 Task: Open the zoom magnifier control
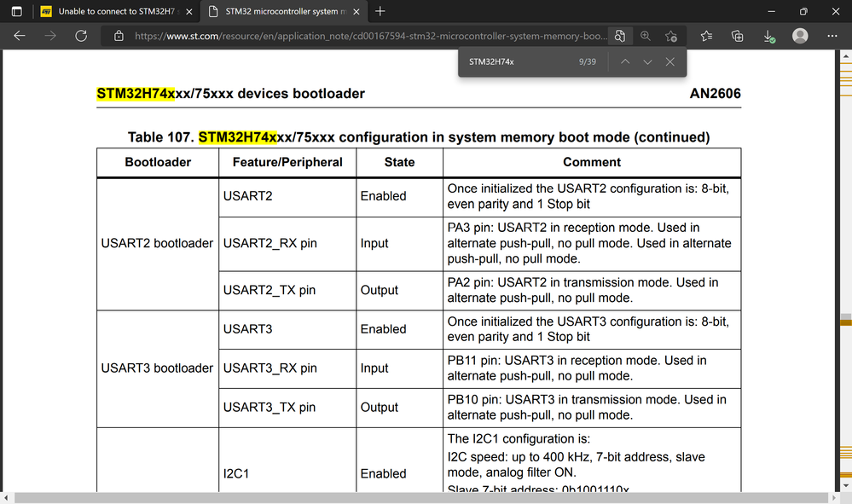(646, 36)
